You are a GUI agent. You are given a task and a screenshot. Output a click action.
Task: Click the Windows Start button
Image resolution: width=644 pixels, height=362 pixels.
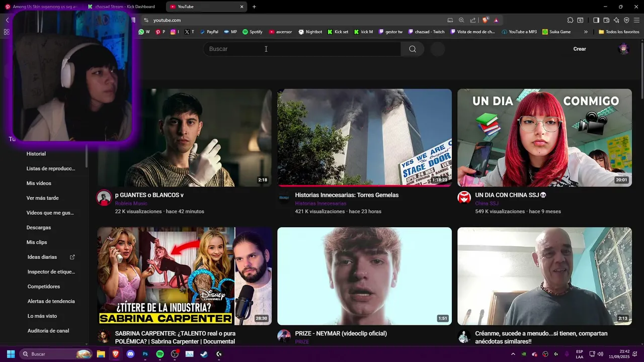pos(11,354)
